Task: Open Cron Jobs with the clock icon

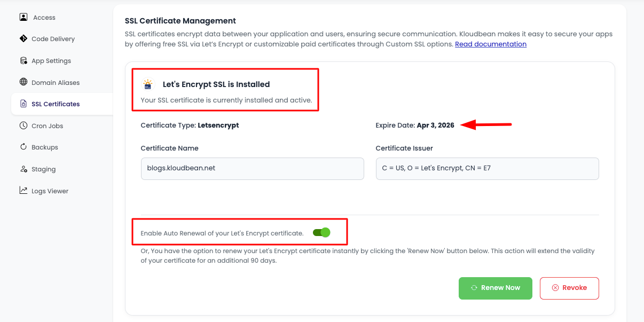Action: 23,125
